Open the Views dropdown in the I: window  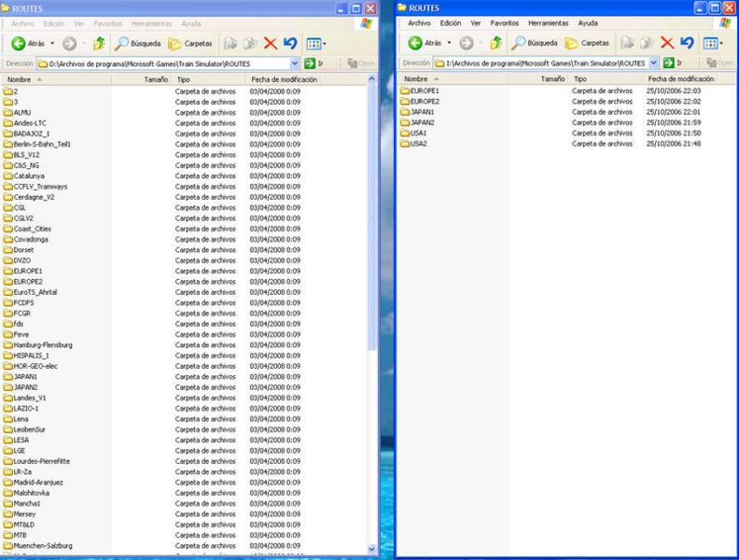[x=713, y=43]
